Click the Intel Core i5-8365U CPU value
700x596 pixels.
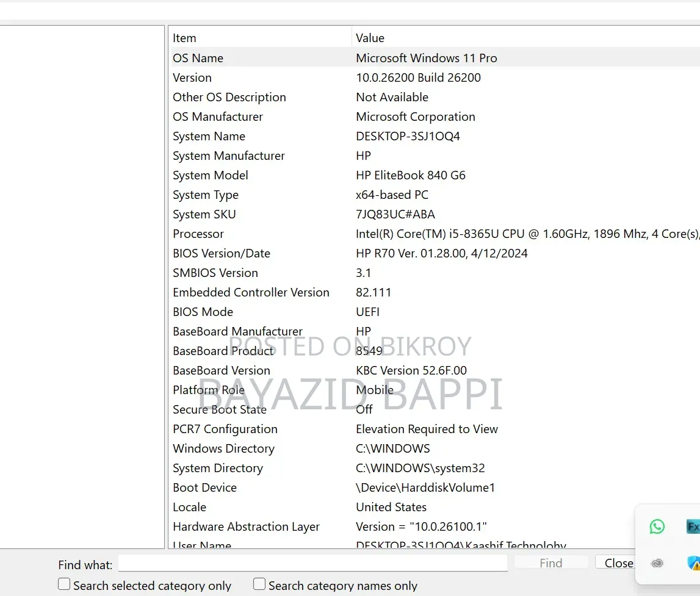point(528,234)
